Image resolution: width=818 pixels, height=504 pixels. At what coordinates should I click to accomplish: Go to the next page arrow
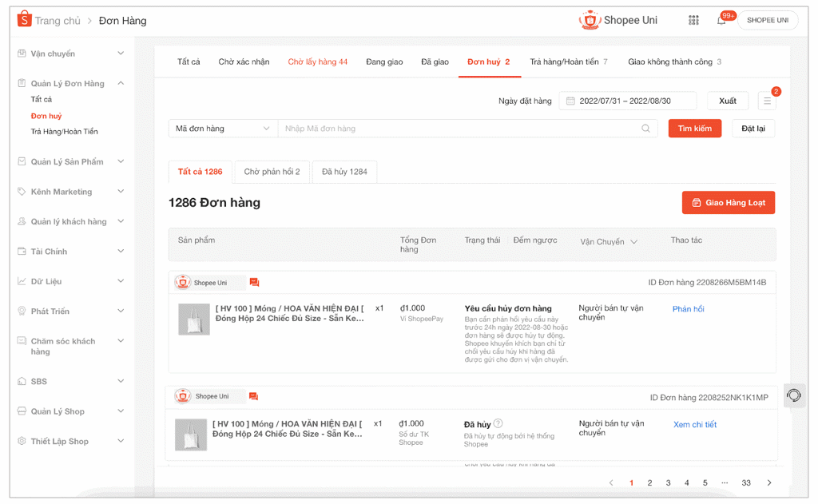768,483
